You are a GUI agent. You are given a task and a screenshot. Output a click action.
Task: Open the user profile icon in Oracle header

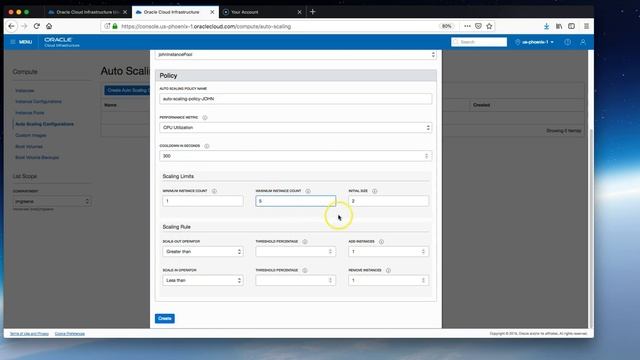click(583, 42)
